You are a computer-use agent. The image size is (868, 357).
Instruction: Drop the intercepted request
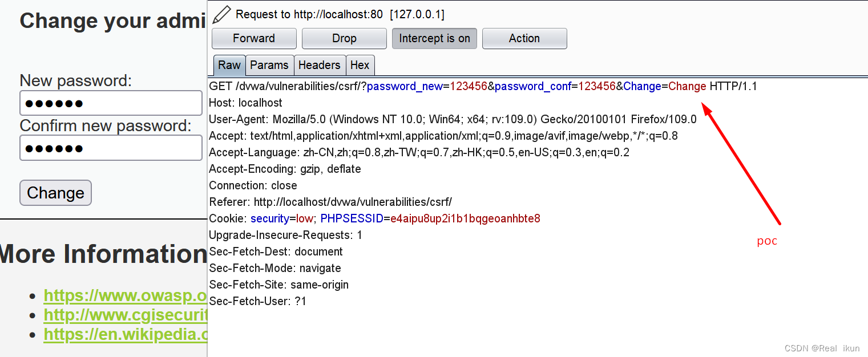pyautogui.click(x=344, y=38)
